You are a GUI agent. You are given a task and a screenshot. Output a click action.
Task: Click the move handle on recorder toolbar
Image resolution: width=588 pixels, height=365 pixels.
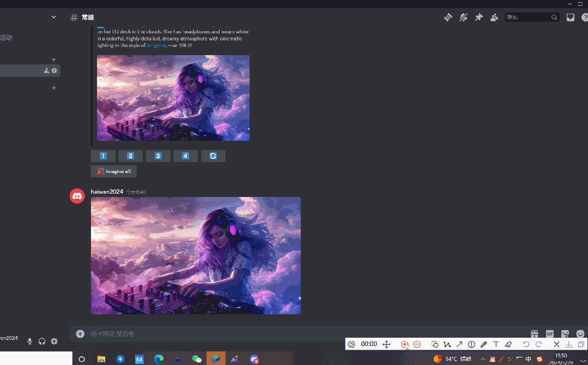(x=386, y=344)
